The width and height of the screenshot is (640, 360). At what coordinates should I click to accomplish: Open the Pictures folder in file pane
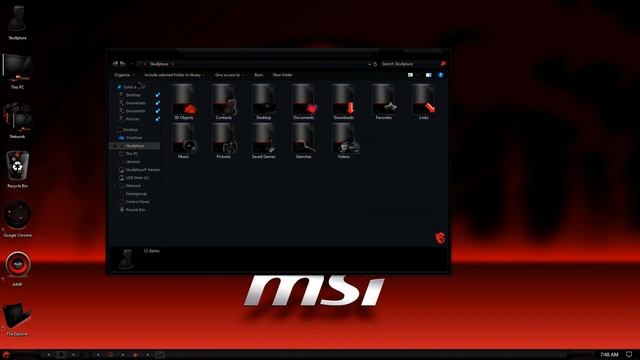[224, 141]
